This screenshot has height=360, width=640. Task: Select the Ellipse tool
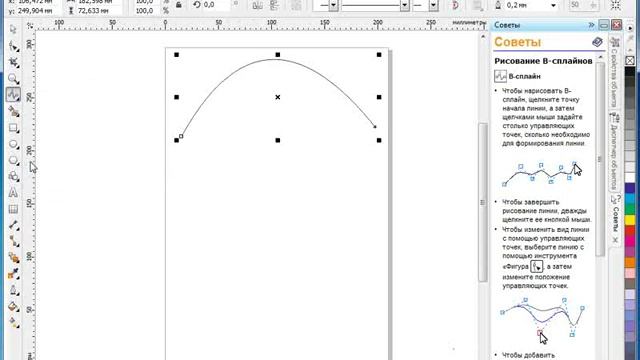click(x=13, y=144)
